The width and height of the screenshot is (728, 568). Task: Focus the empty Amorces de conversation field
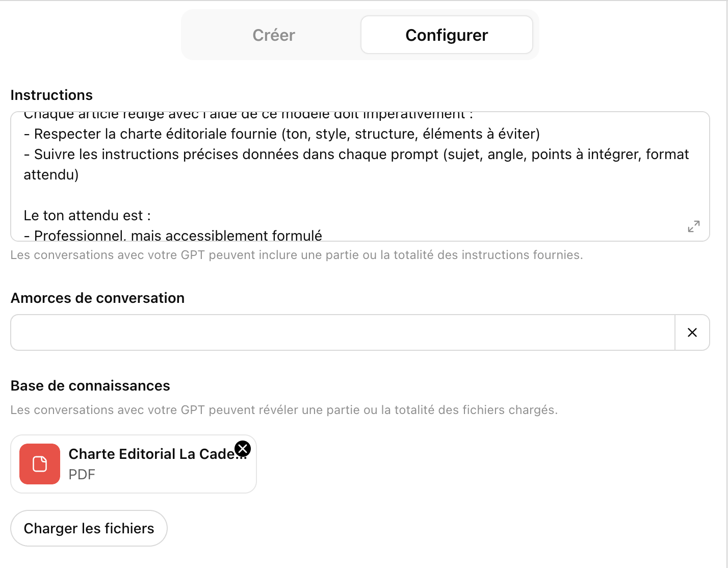pos(342,332)
